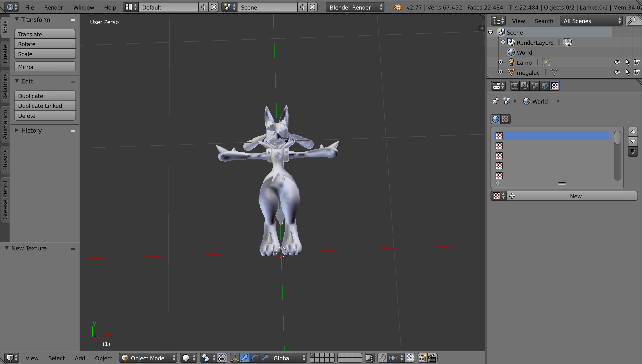Show world textures toggle in texture panel
642x364 pixels.
(496, 119)
